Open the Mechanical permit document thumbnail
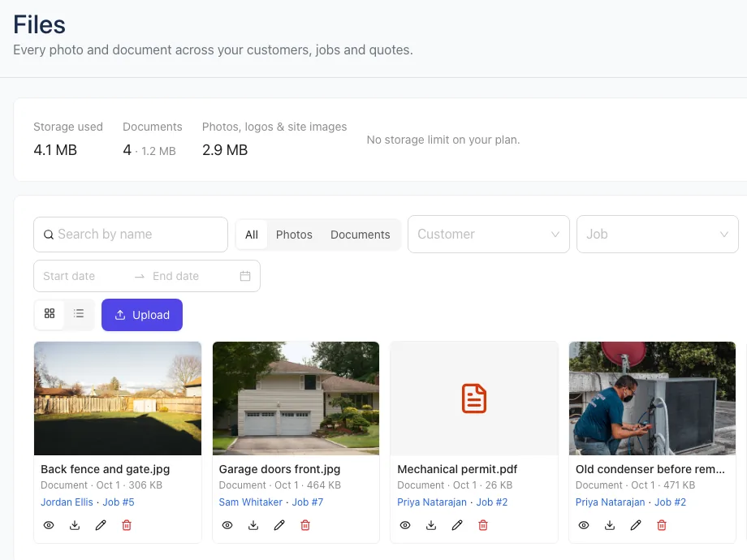 474,398
